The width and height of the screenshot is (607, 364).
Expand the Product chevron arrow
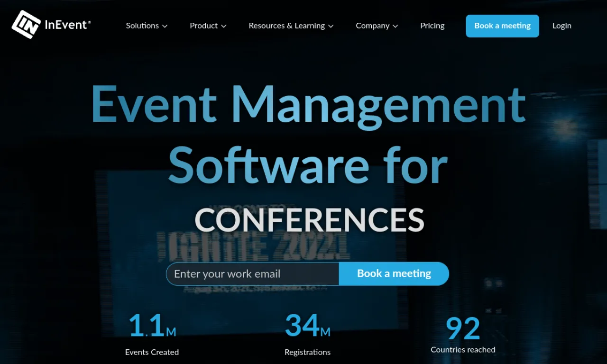pos(223,26)
